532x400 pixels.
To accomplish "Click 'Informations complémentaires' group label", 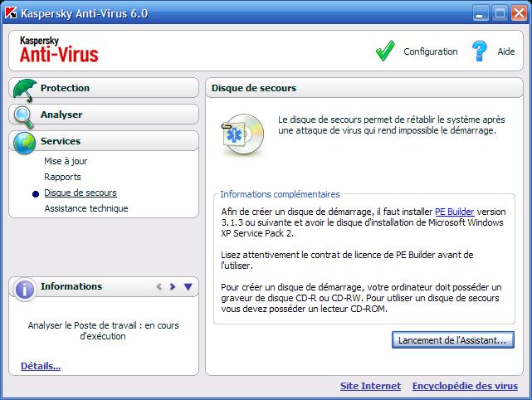I will [x=280, y=194].
